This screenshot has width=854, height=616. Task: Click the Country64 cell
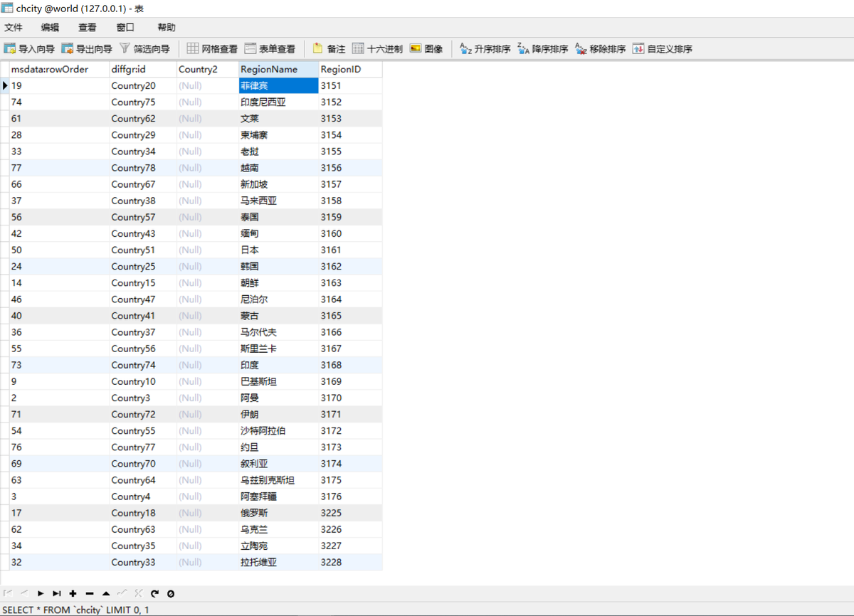(x=143, y=480)
